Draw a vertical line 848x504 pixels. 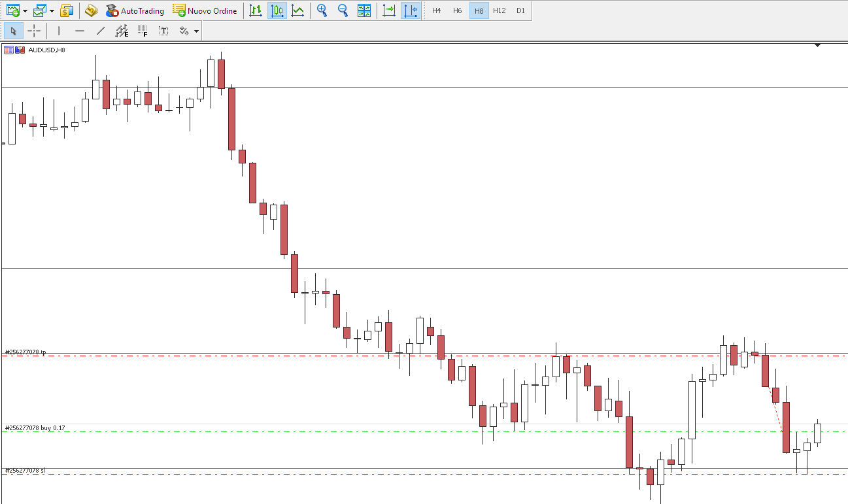59,31
